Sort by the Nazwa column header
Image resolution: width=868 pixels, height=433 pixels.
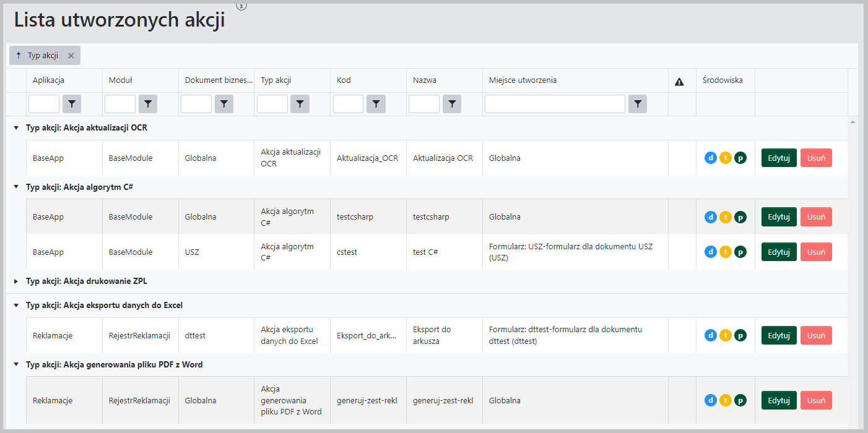tap(425, 80)
